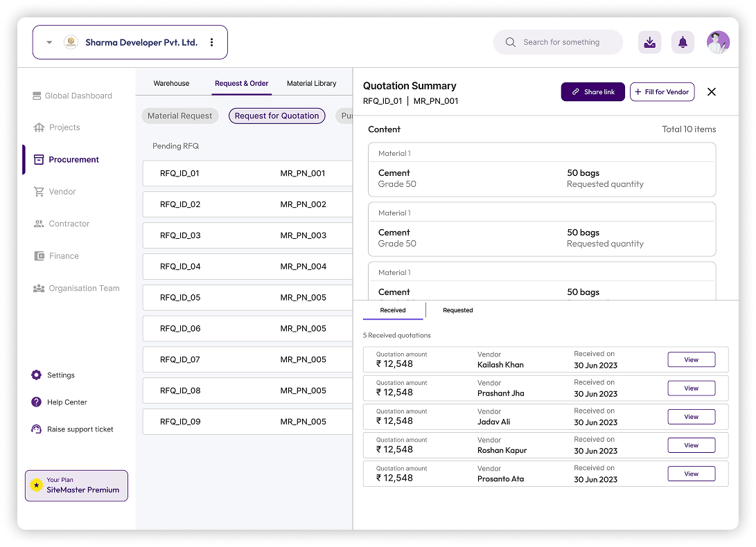Navigate to Finance in sidebar
756x547 pixels.
pyautogui.click(x=63, y=256)
